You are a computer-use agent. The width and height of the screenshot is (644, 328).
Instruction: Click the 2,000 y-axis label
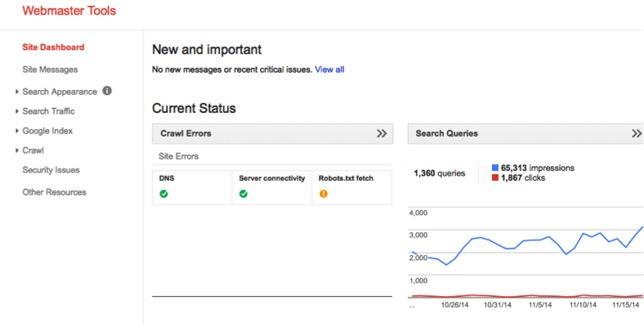(418, 258)
